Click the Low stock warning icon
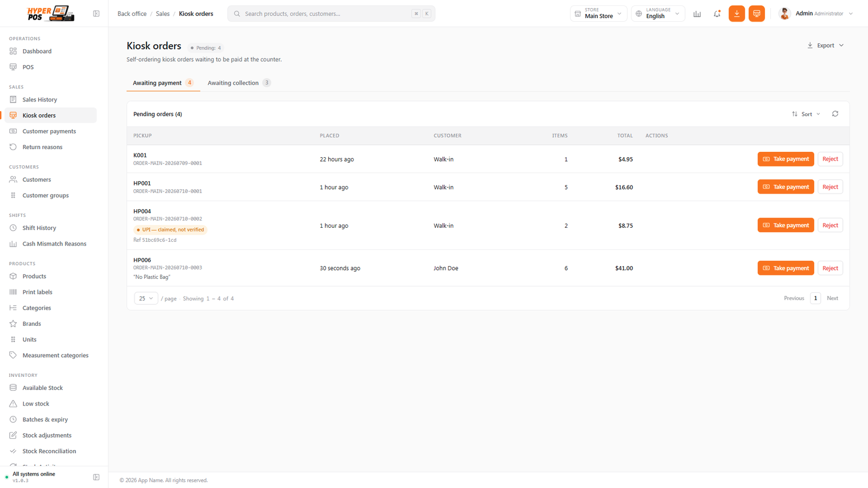This screenshot has width=868, height=488. (x=13, y=403)
